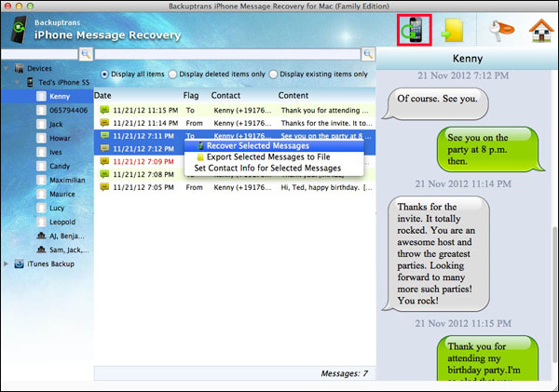Sort messages by Date column header
Screen dimensions: 559x392
point(102,96)
